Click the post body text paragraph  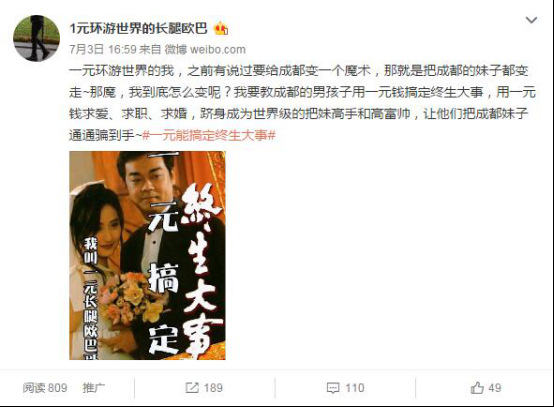[x=302, y=103]
